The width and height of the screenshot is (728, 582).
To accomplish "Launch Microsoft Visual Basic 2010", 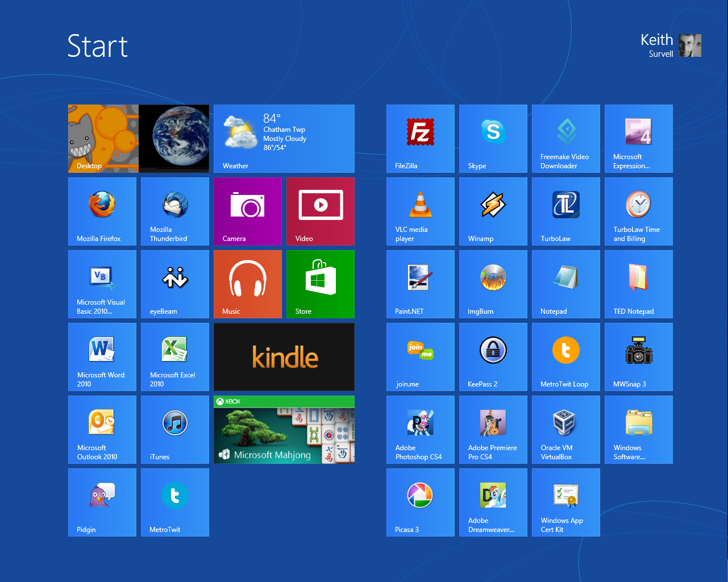I will point(102,284).
